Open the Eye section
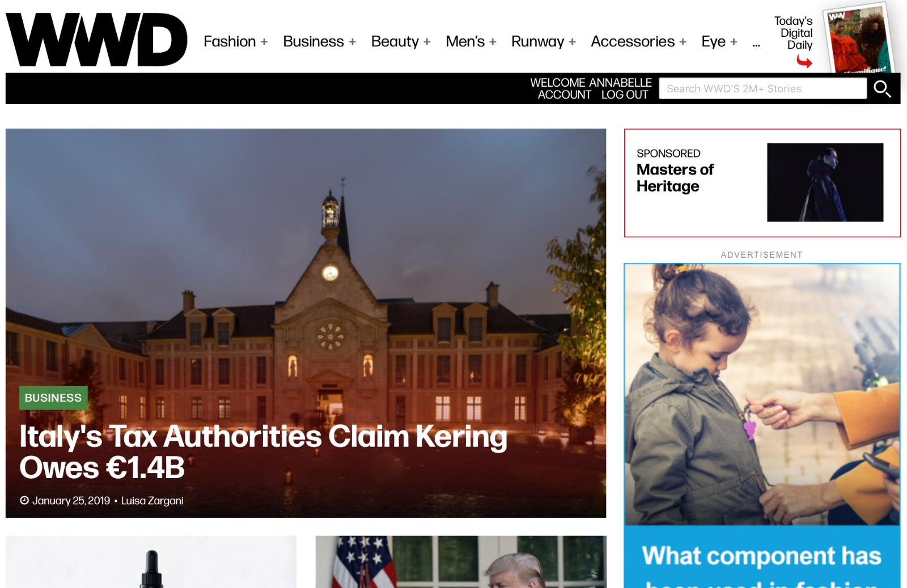The width and height of the screenshot is (907, 588). pos(713,42)
